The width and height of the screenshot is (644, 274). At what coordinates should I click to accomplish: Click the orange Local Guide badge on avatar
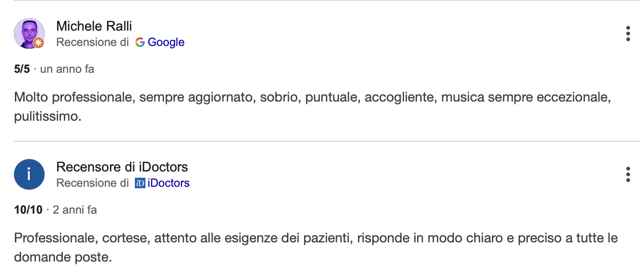(38, 43)
